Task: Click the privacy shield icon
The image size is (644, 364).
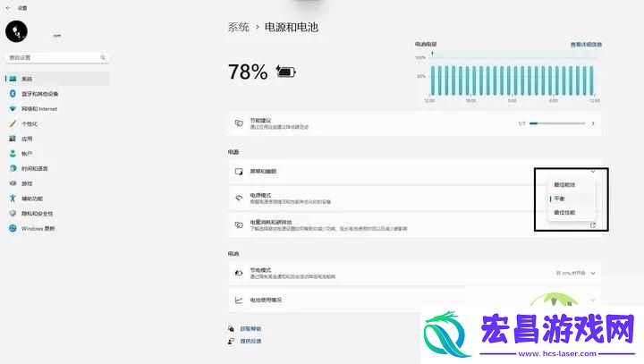Action: [x=13, y=213]
